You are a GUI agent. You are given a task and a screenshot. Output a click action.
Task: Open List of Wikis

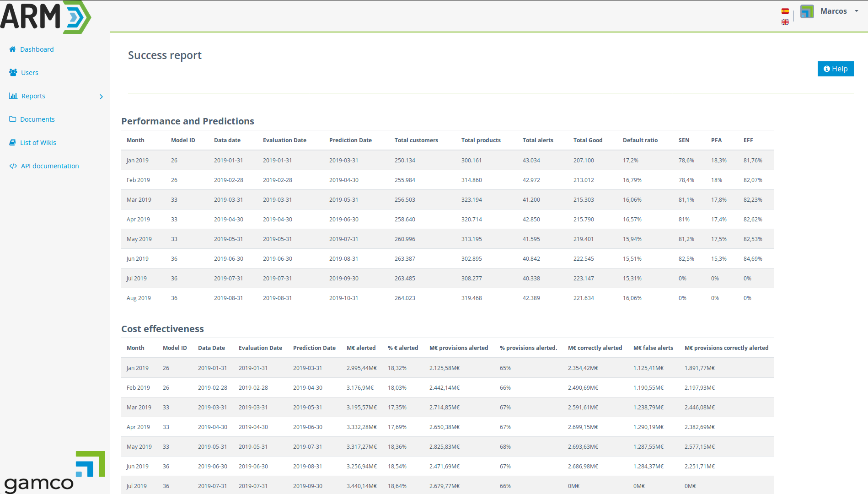point(38,143)
